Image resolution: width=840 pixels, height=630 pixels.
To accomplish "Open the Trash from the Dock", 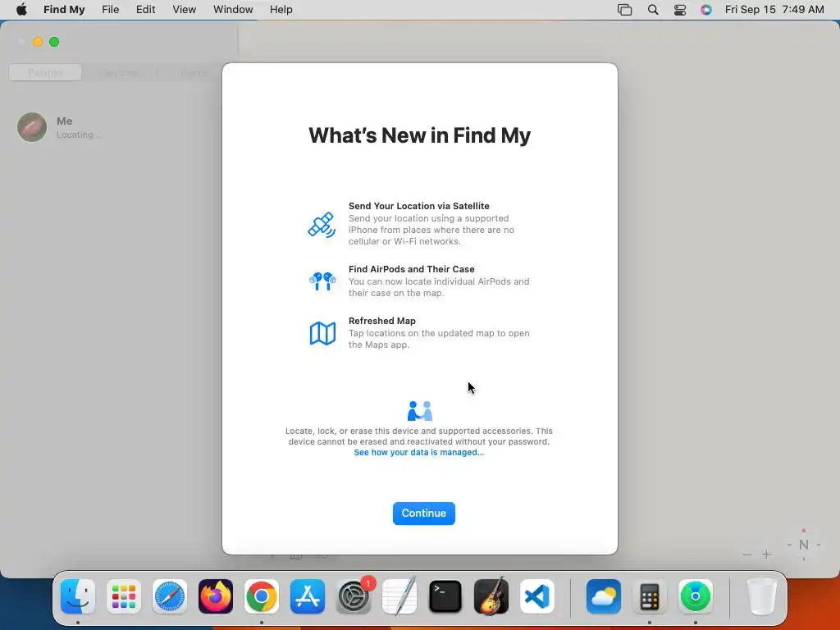I will click(x=762, y=596).
